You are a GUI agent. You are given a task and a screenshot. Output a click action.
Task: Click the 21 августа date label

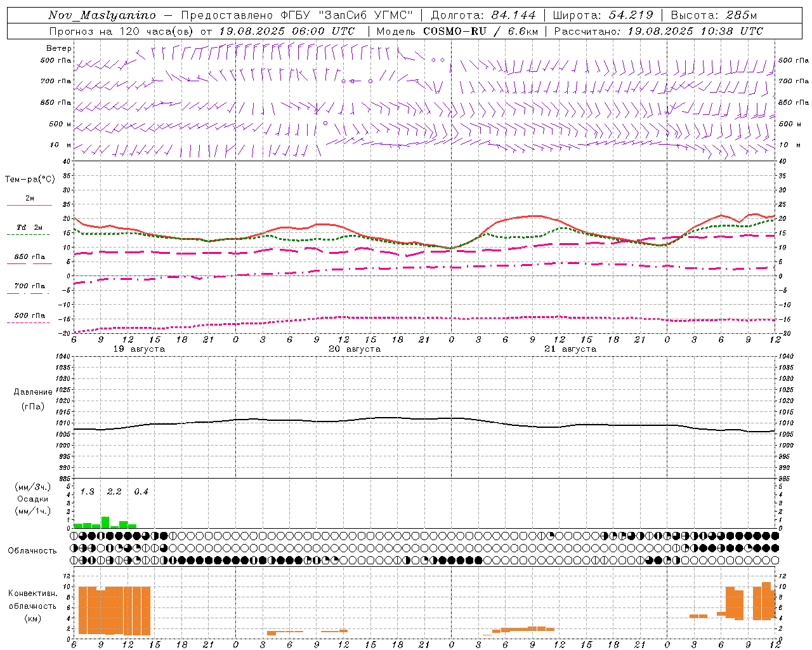pos(570,349)
